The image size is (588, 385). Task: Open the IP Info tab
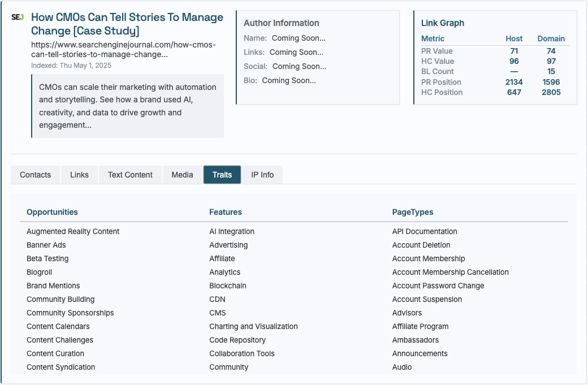262,175
